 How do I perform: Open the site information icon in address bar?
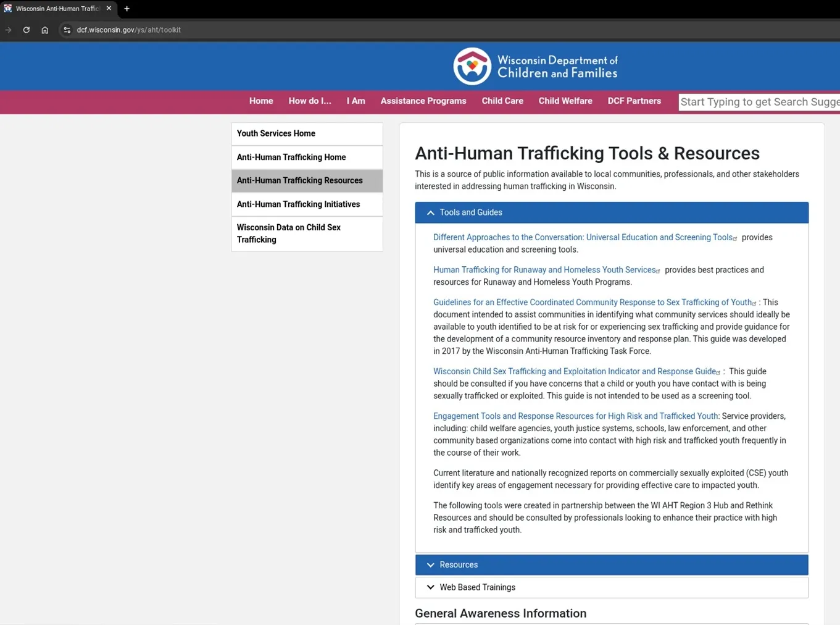pyautogui.click(x=67, y=30)
